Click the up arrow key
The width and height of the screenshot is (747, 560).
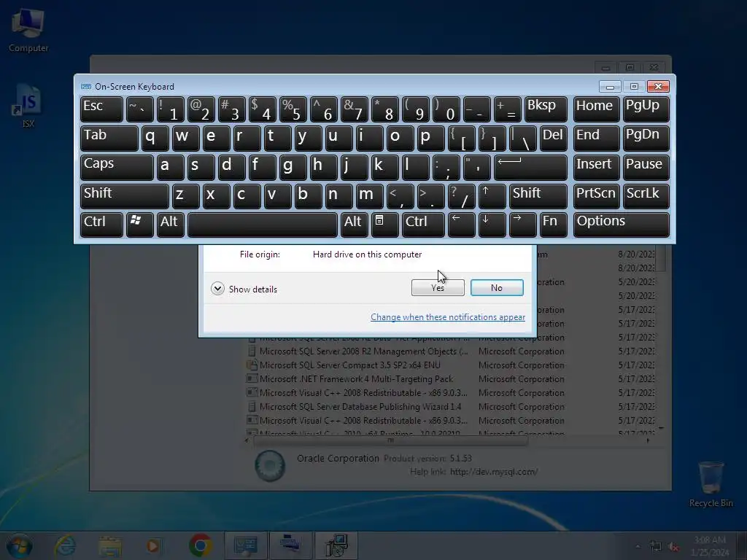492,196
